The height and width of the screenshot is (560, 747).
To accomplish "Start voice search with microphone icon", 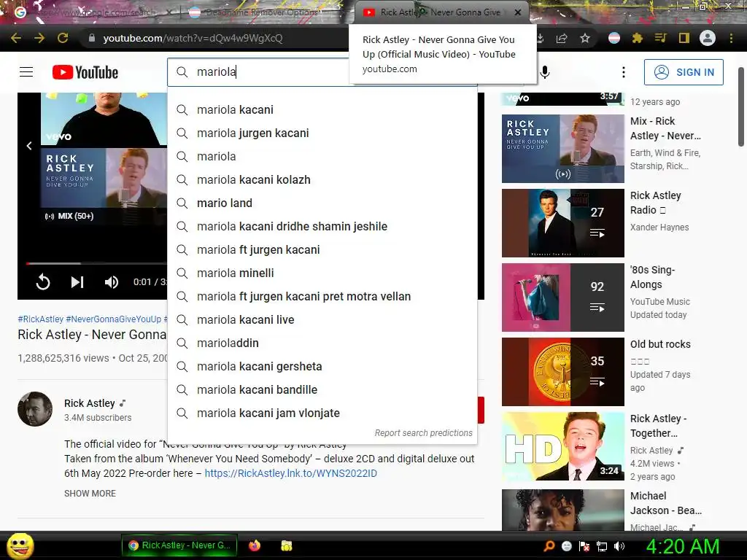I will (x=545, y=72).
